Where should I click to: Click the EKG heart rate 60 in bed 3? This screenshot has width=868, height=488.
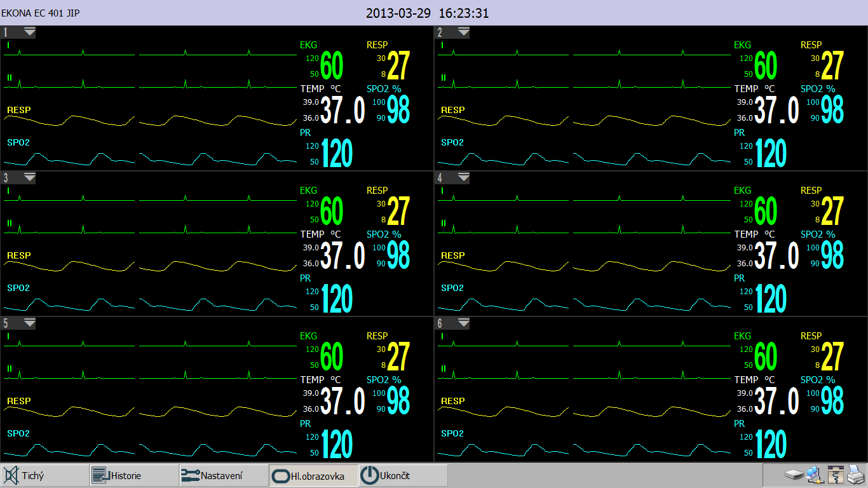332,211
